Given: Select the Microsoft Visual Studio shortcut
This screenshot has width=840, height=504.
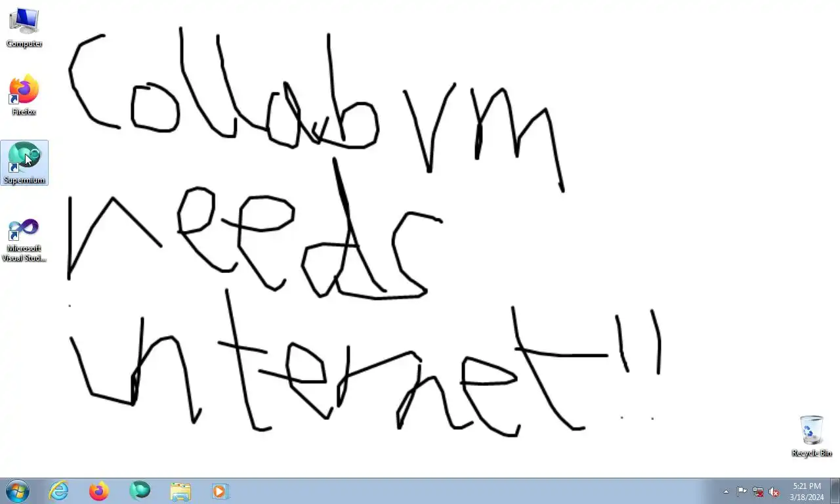Looking at the screenshot, I should (x=24, y=240).
